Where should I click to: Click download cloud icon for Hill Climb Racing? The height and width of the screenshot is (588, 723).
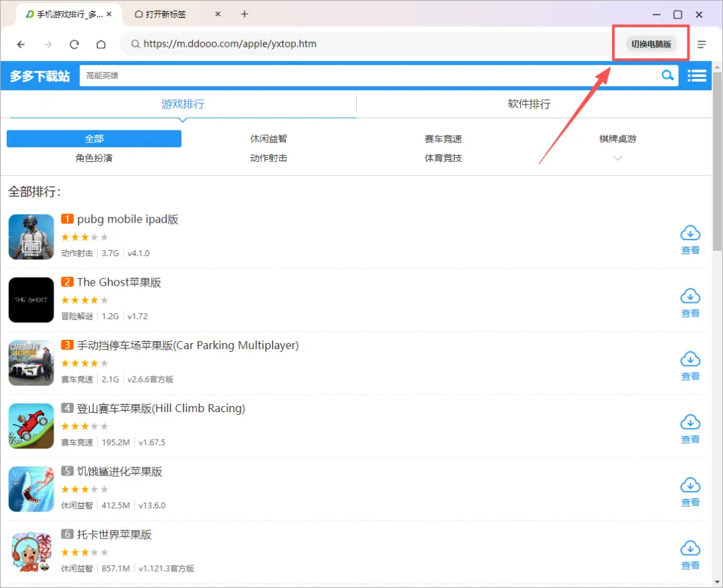[x=690, y=423]
